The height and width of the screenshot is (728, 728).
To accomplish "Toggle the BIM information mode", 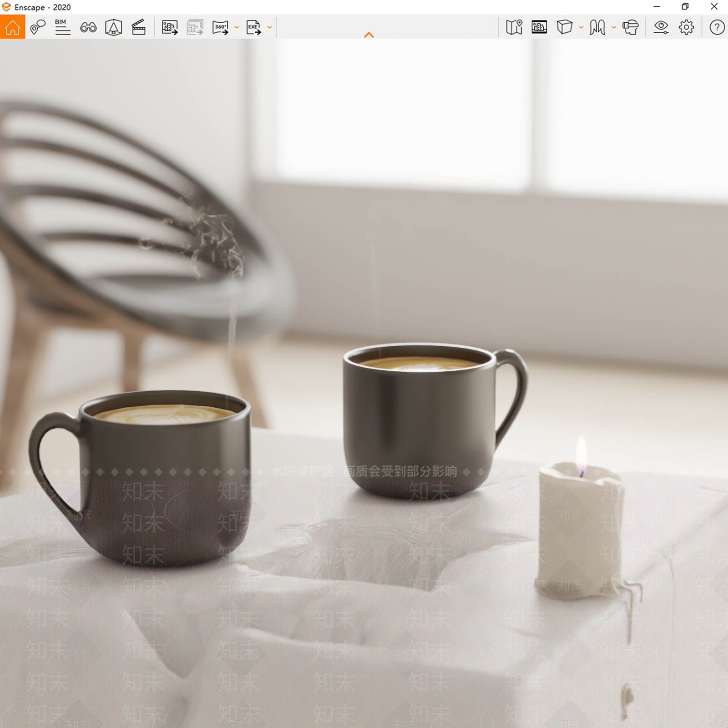I will [63, 27].
